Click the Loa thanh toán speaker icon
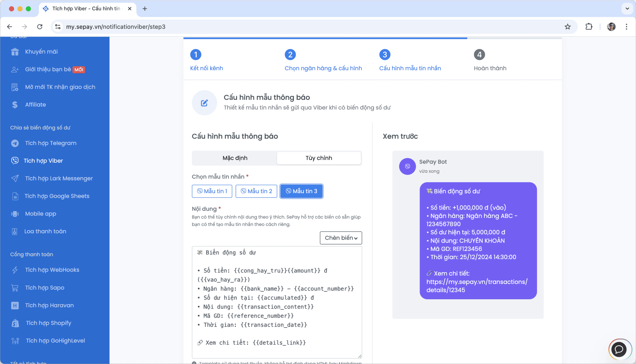 [x=15, y=231]
